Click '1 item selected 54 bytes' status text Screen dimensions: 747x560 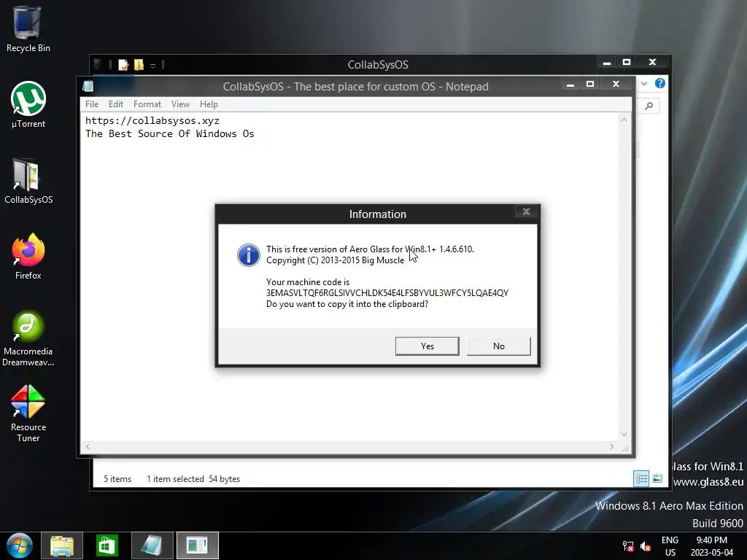coord(193,479)
